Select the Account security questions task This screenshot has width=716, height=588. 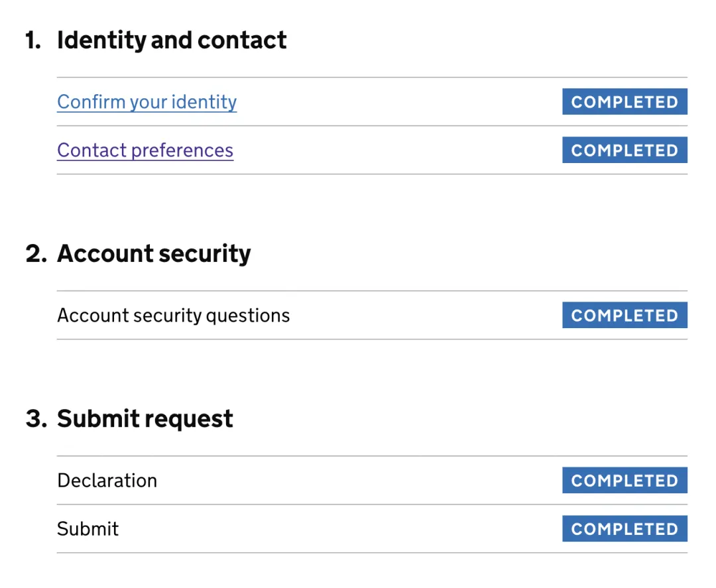[x=174, y=316]
